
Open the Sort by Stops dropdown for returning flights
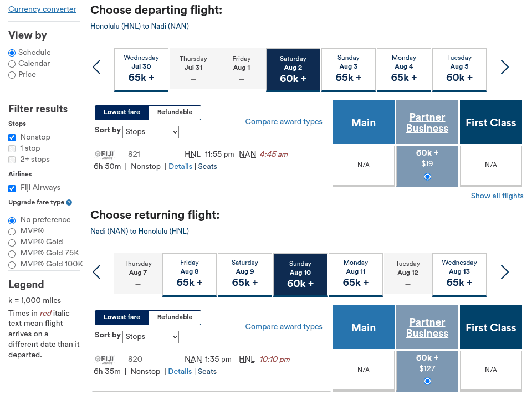click(x=150, y=337)
